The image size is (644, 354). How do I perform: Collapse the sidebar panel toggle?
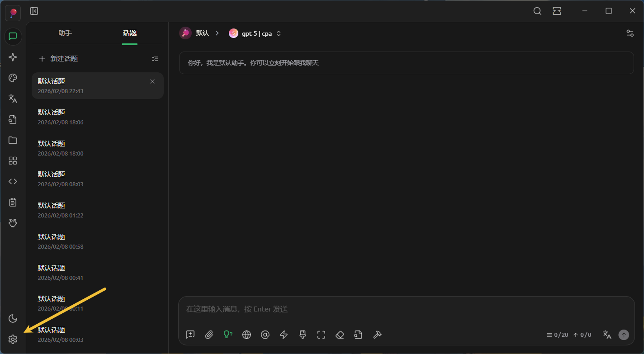[34, 11]
